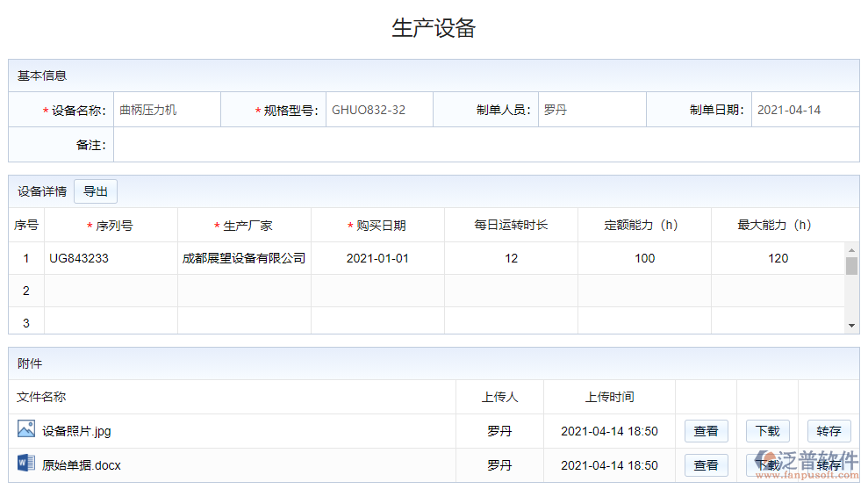
Task: Click the 导出 export button
Action: [96, 191]
